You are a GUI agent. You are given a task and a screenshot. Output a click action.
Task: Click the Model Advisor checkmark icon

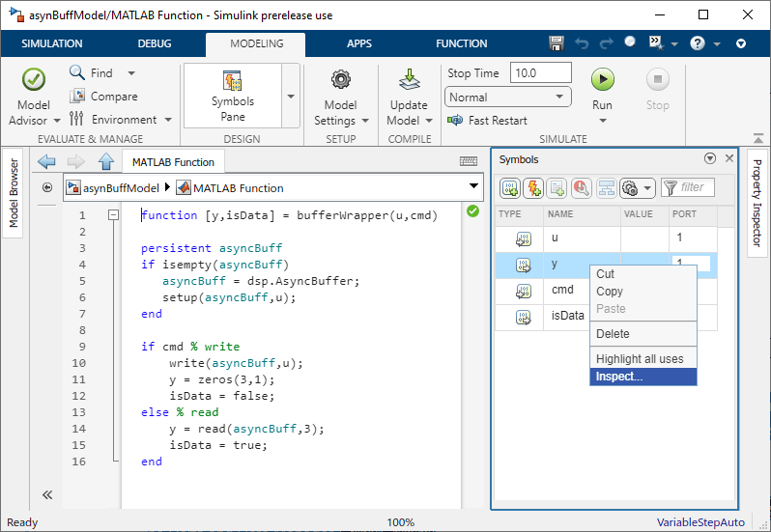pos(34,79)
